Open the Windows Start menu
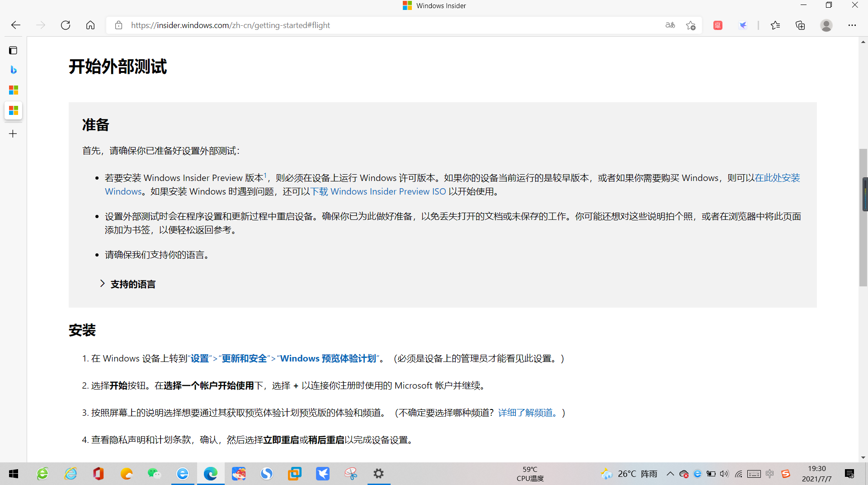The image size is (868, 485). pos(14,474)
